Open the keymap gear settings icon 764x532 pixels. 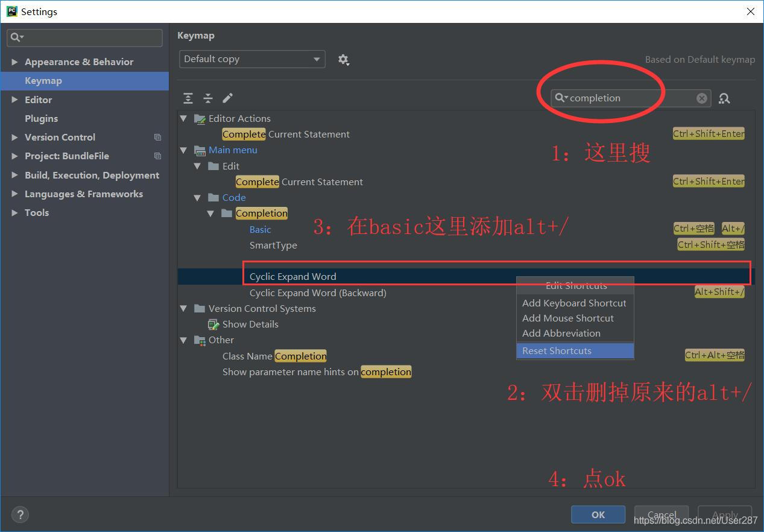pyautogui.click(x=343, y=59)
